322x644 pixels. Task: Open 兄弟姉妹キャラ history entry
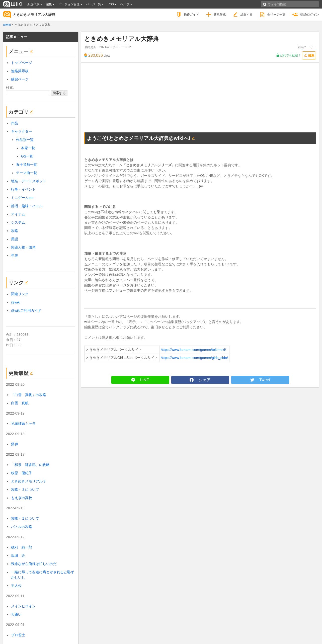[x=23, y=424]
